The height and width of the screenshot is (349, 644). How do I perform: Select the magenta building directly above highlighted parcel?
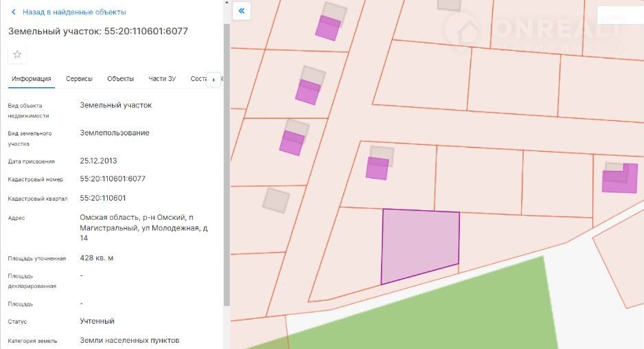click(x=377, y=168)
